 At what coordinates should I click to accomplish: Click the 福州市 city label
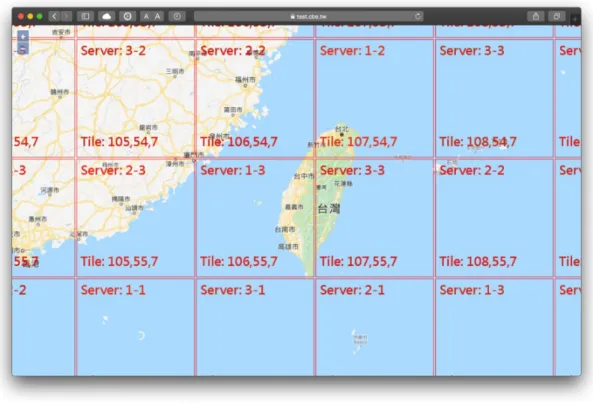[x=245, y=79]
